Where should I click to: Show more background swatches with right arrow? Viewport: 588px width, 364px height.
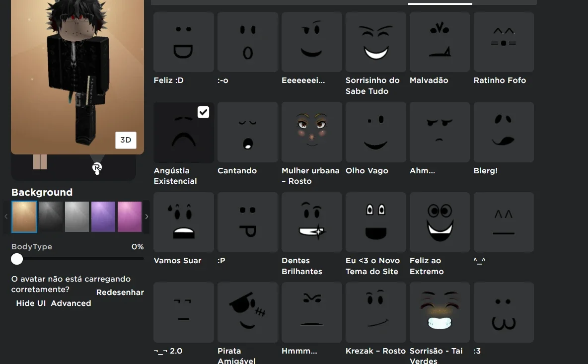click(147, 217)
